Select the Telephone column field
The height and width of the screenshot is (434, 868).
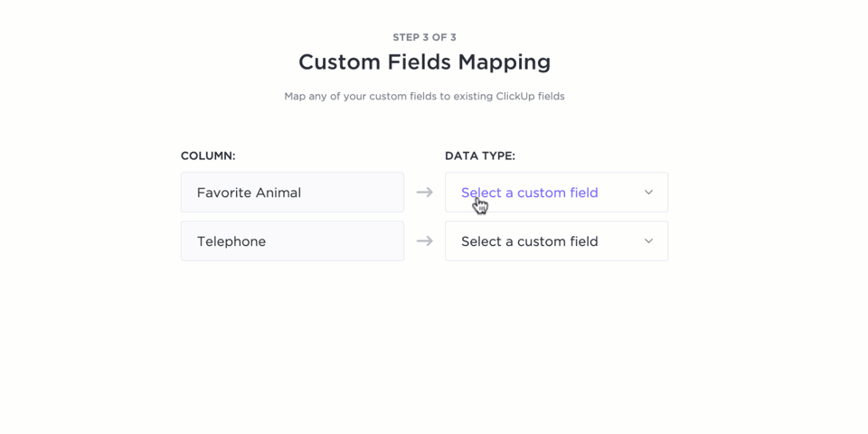292,241
